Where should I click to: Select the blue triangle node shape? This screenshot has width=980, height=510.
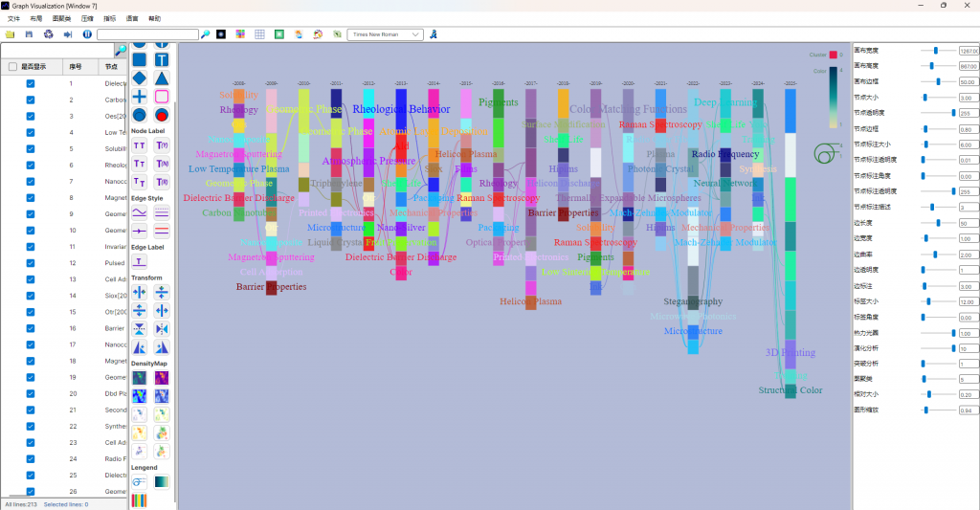click(162, 78)
